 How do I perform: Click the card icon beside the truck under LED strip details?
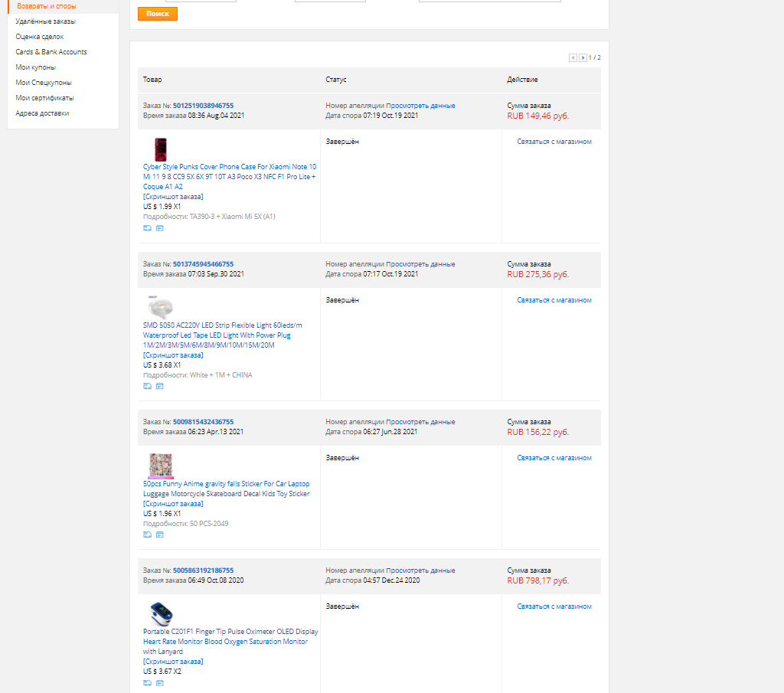tap(160, 387)
